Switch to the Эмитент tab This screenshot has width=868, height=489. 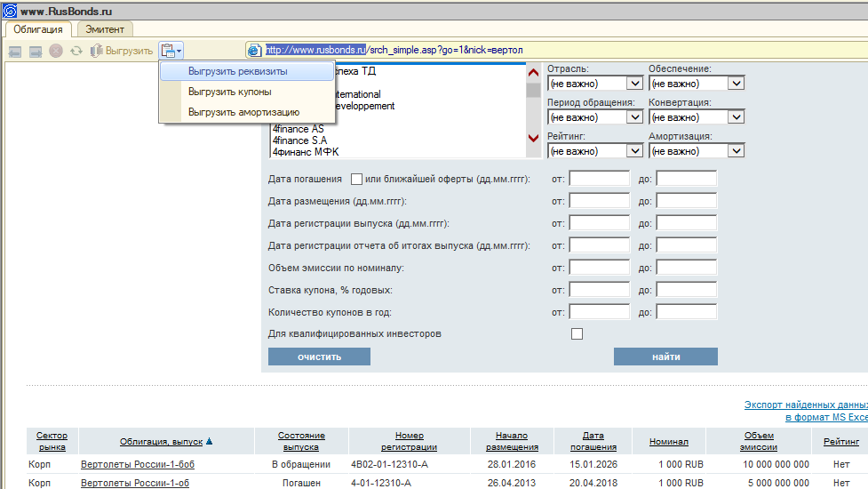[x=104, y=29]
